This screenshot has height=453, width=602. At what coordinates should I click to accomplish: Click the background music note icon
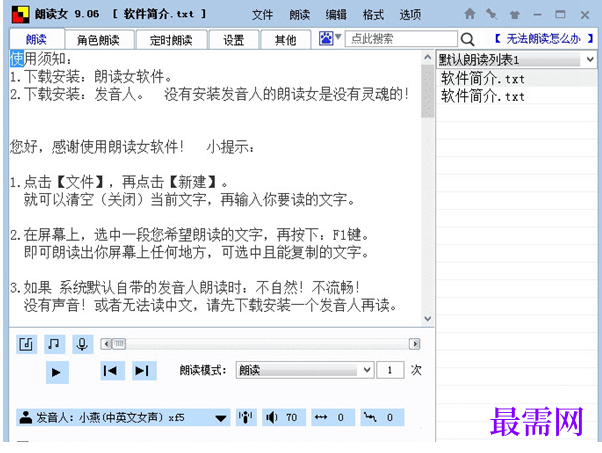click(54, 344)
